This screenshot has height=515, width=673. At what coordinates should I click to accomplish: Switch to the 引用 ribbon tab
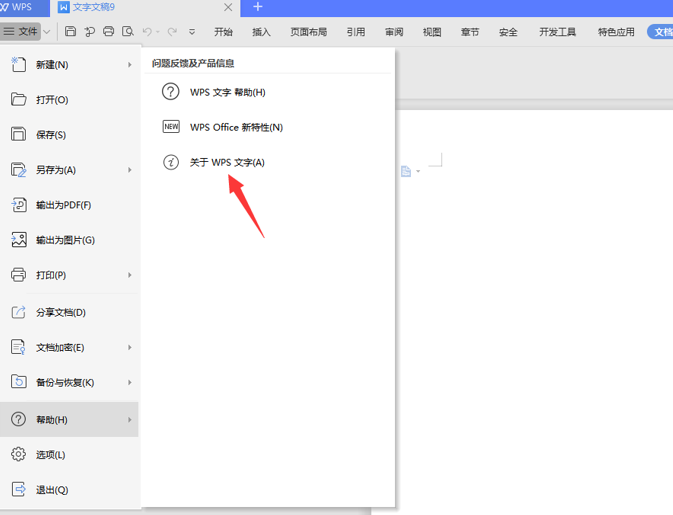356,32
